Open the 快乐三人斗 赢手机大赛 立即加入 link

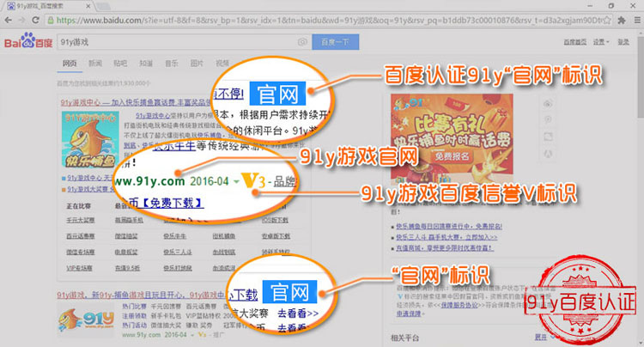(447, 237)
